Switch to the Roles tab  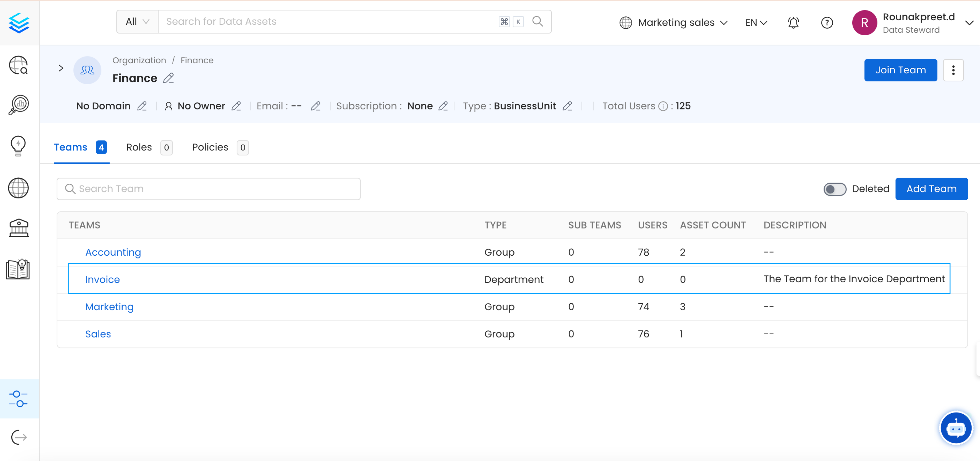139,147
